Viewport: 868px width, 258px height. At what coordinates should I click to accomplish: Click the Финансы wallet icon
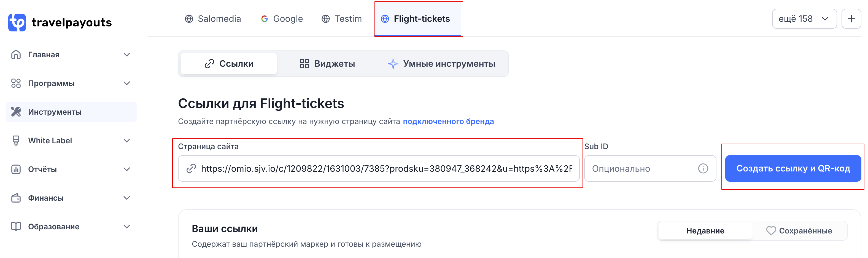pyautogui.click(x=16, y=198)
